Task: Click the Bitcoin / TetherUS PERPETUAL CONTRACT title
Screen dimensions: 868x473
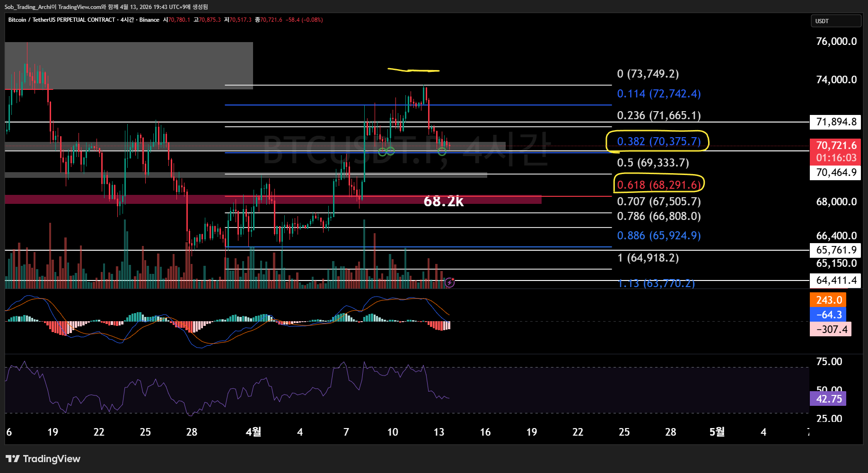Action: point(61,20)
